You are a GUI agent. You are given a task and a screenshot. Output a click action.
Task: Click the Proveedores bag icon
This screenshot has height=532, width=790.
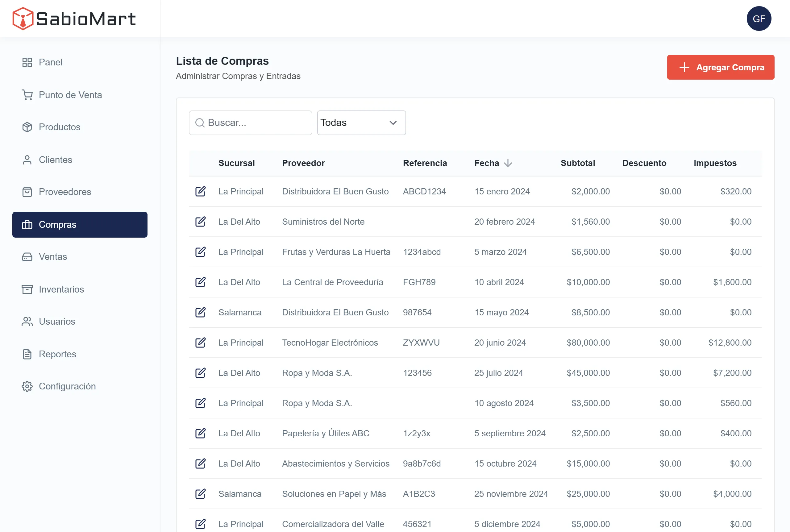click(x=27, y=192)
